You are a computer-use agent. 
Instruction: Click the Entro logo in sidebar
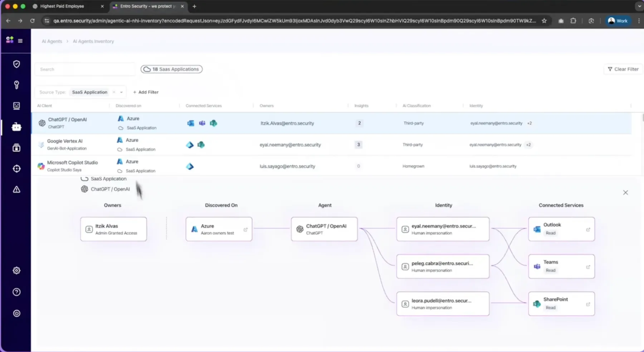[10, 40]
